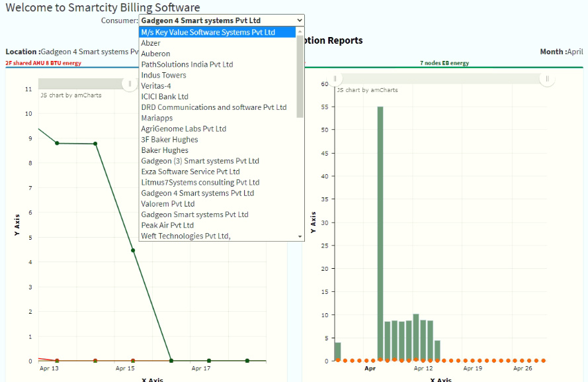588x382 pixels.
Task: Choose Abzer from the consumer list
Action: (151, 43)
